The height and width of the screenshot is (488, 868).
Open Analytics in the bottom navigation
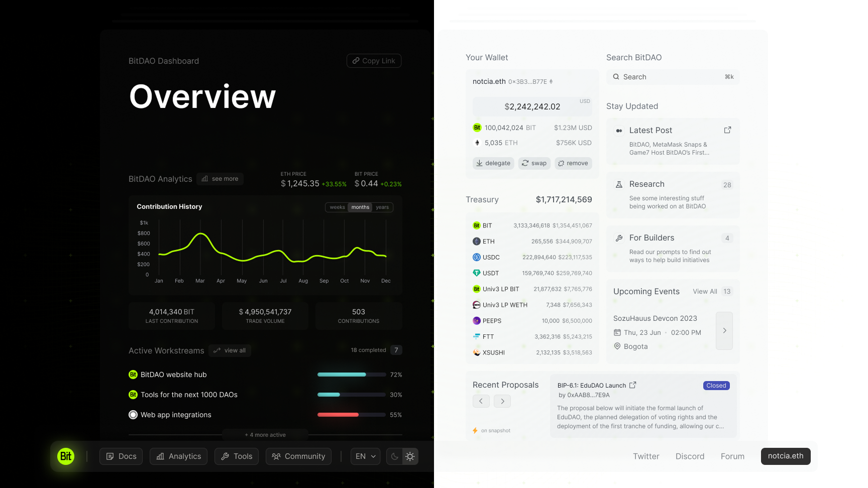pos(178,456)
